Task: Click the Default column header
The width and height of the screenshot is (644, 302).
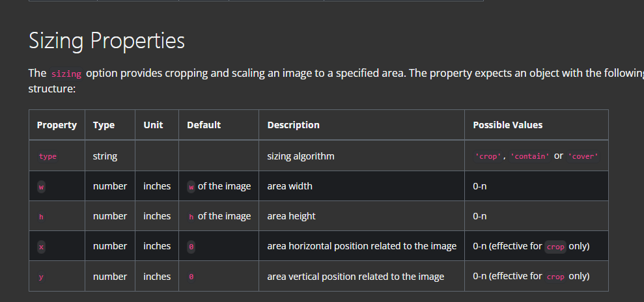Action: (204, 125)
